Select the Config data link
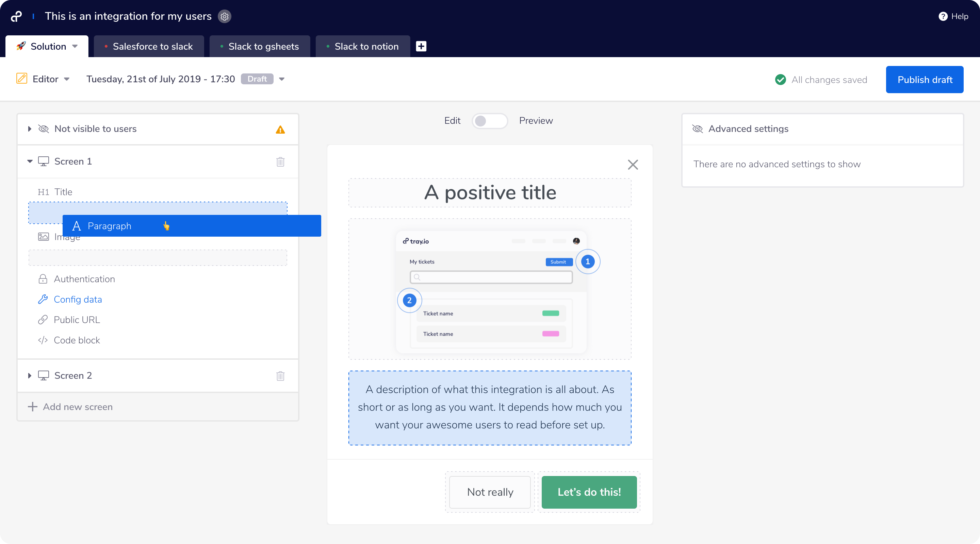 tap(78, 299)
